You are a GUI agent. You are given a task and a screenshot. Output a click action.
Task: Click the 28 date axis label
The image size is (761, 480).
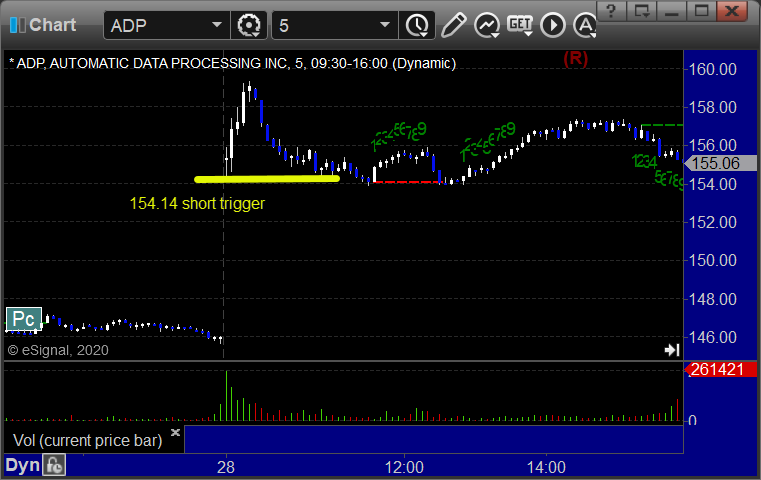[x=226, y=467]
